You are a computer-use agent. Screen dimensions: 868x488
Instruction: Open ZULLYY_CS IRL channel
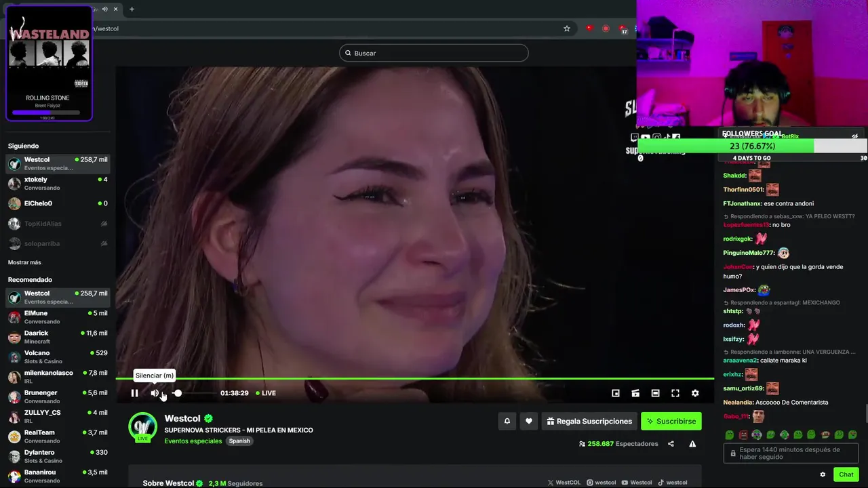point(58,416)
